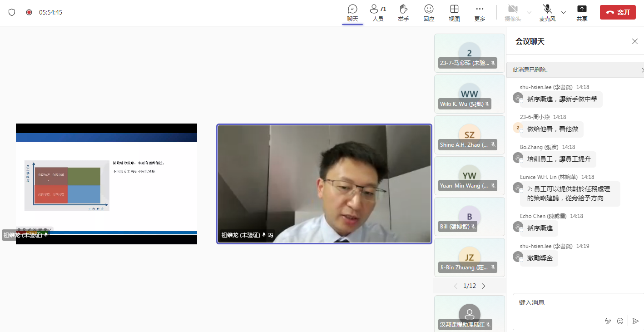Close the 会议聊天 chat panel
This screenshot has height=332, width=644.
[635, 41]
